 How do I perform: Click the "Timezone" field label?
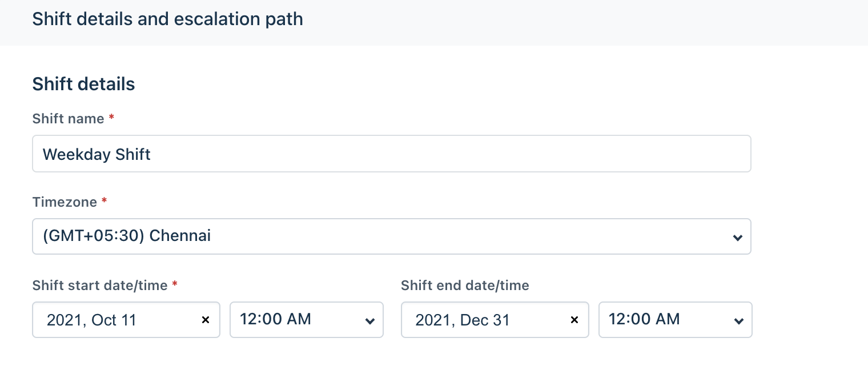(65, 202)
